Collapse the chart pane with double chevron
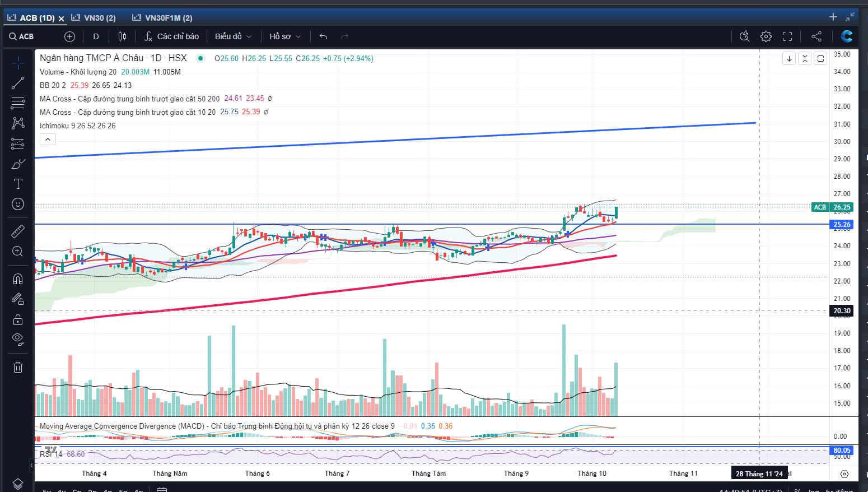Screen dimensions: 868x492 pos(805,58)
